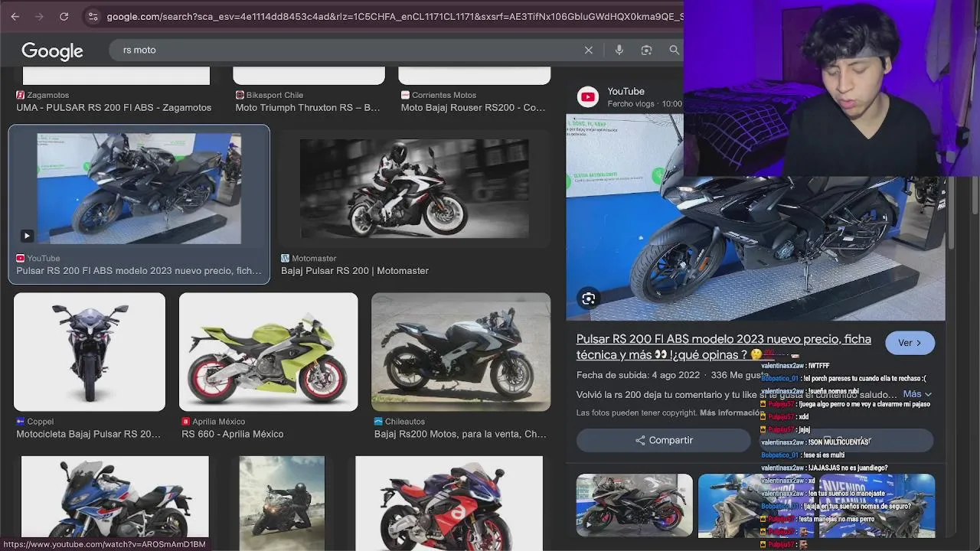Open 'Pulsar RS 200 FI ABS modelo 2023' title link
The width and height of the screenshot is (980, 551).
(x=724, y=347)
